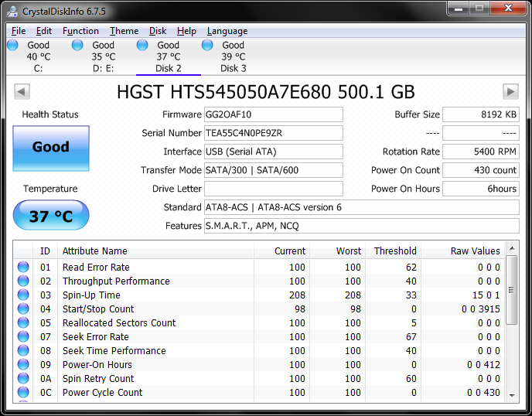Select the D: E: drive tab
This screenshot has height=416, width=532.
[x=104, y=56]
